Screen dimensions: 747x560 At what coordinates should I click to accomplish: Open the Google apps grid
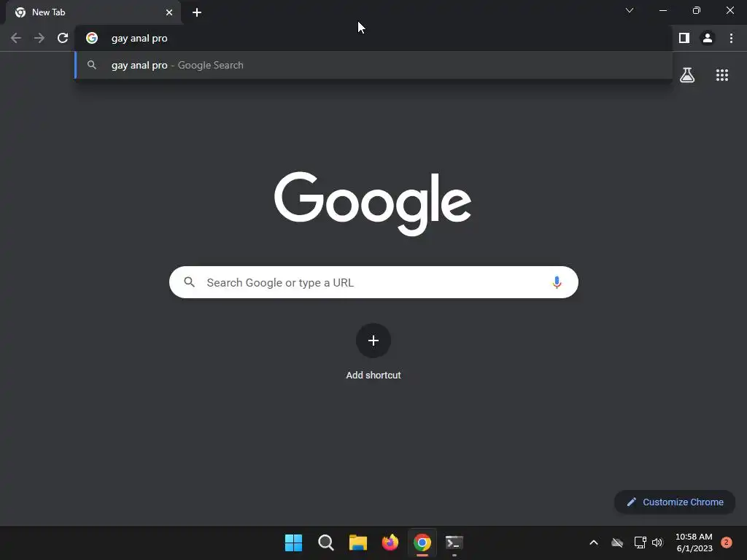(722, 75)
